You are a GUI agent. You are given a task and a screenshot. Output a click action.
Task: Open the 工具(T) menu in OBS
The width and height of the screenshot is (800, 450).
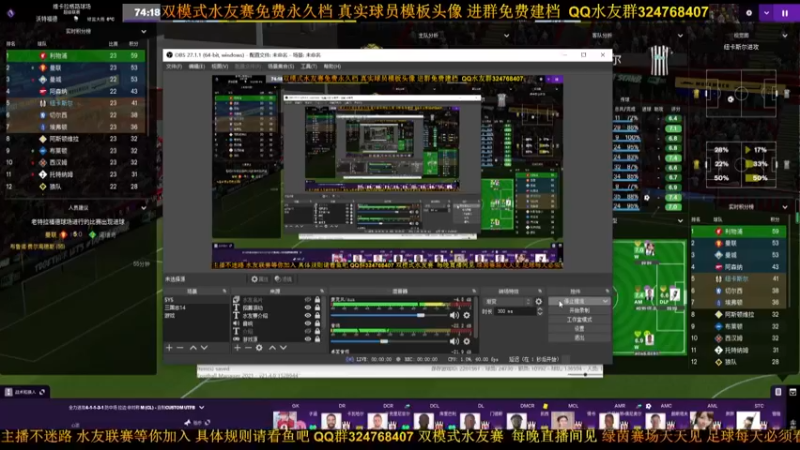309,66
